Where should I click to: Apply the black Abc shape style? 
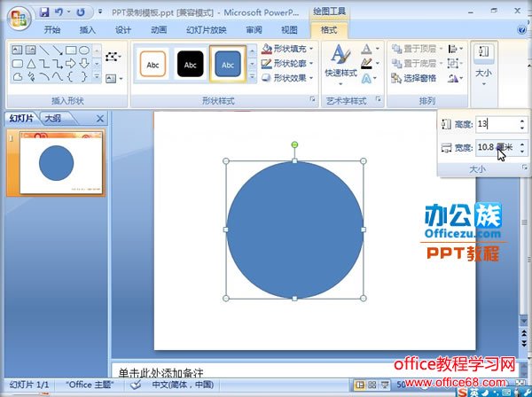(190, 64)
